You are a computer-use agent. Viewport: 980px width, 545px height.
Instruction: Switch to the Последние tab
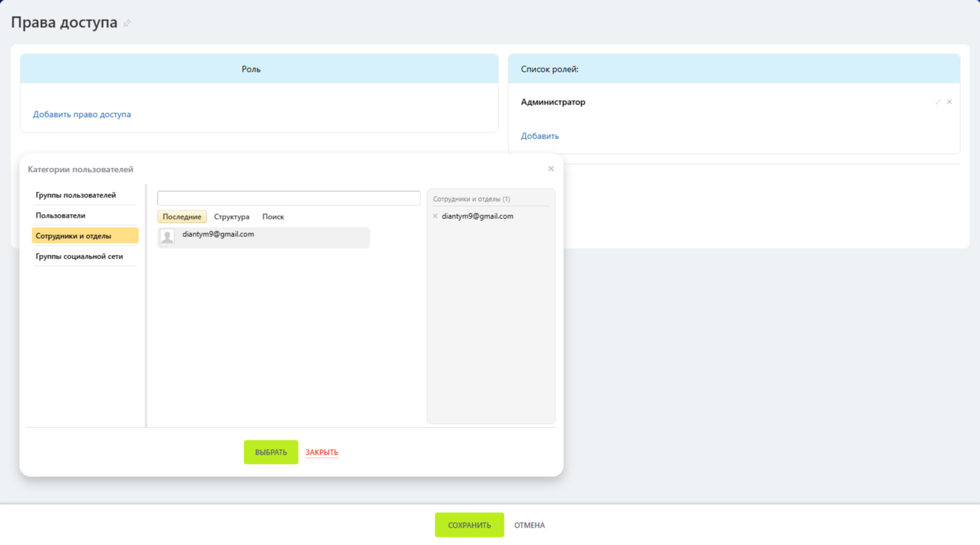point(182,217)
